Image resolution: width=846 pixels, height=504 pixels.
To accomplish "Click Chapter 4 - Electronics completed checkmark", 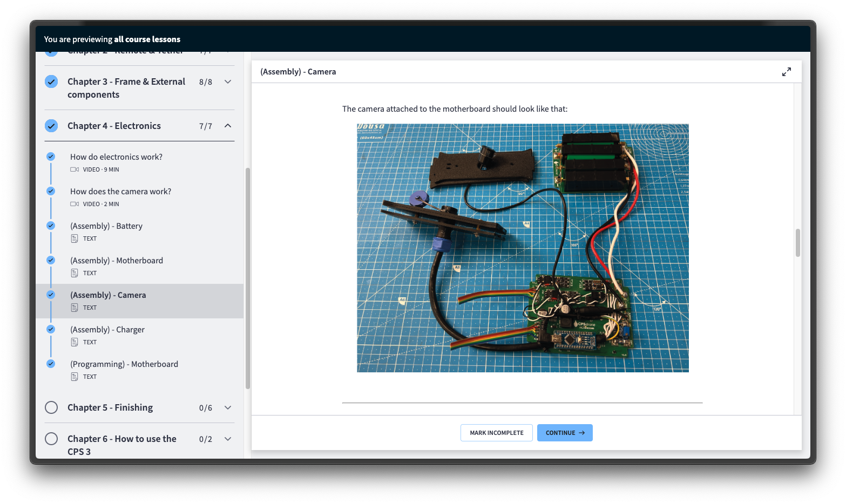I will point(51,126).
